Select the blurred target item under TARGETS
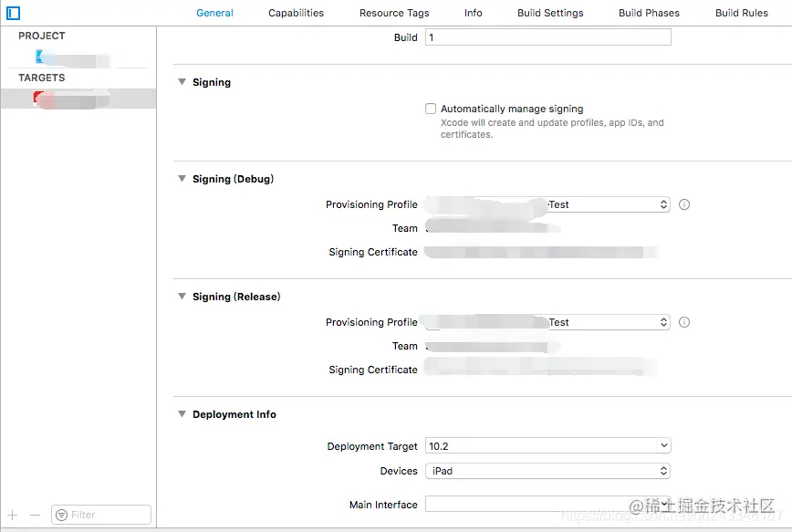The image size is (792, 532). [x=78, y=99]
